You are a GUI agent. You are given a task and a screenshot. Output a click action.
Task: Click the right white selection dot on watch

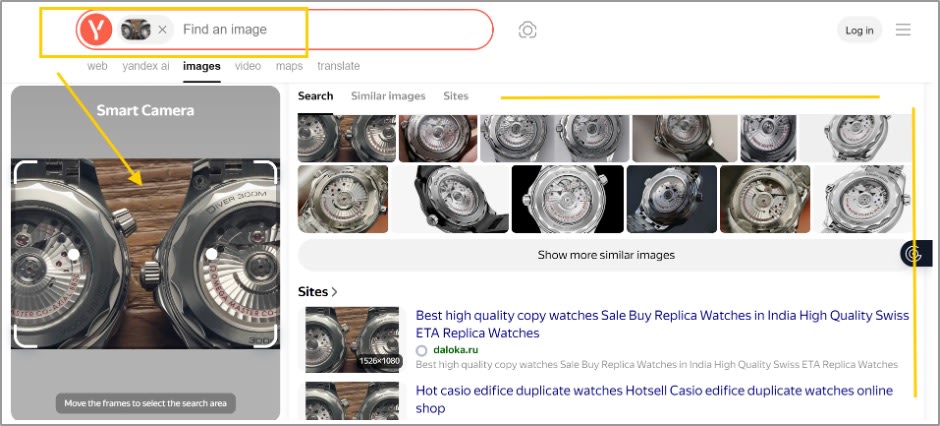(x=211, y=254)
